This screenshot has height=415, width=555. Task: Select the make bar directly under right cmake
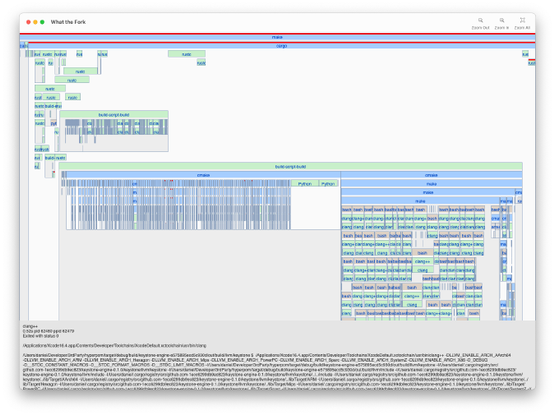[431, 184]
